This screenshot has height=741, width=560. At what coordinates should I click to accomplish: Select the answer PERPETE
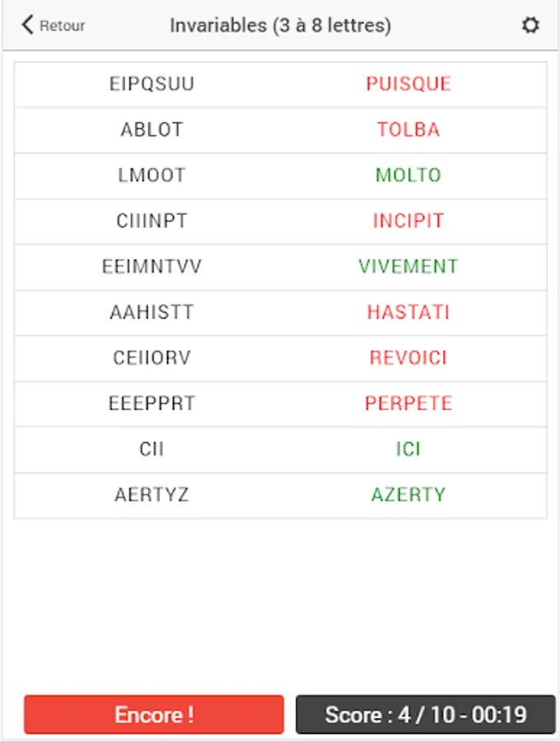coord(408,403)
